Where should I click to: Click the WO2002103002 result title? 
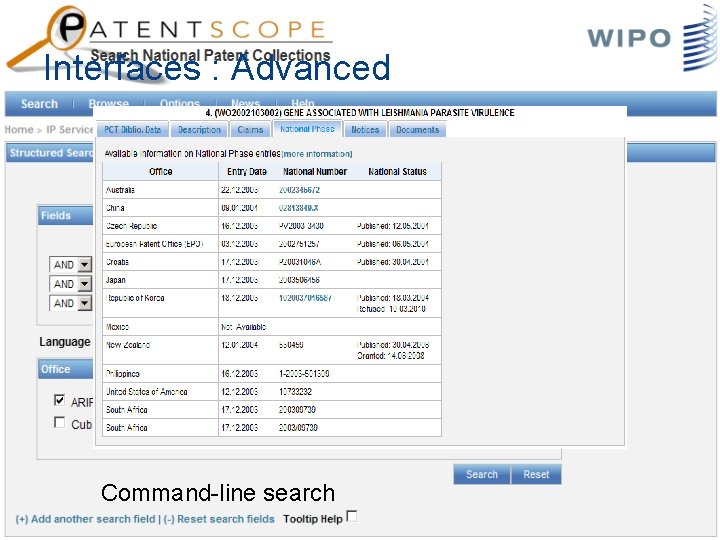tap(360, 112)
